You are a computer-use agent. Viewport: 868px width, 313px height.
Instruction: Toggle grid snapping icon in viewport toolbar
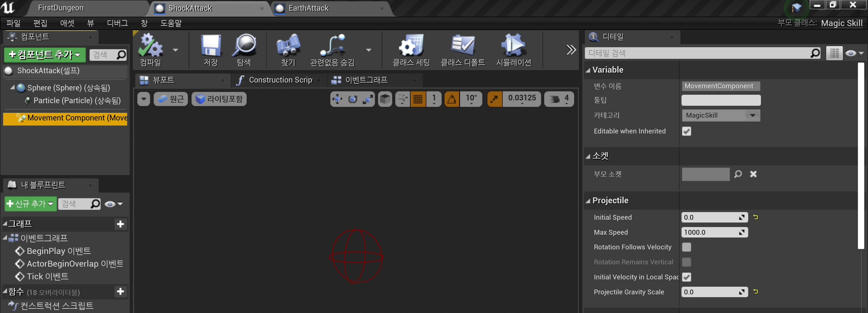(418, 99)
